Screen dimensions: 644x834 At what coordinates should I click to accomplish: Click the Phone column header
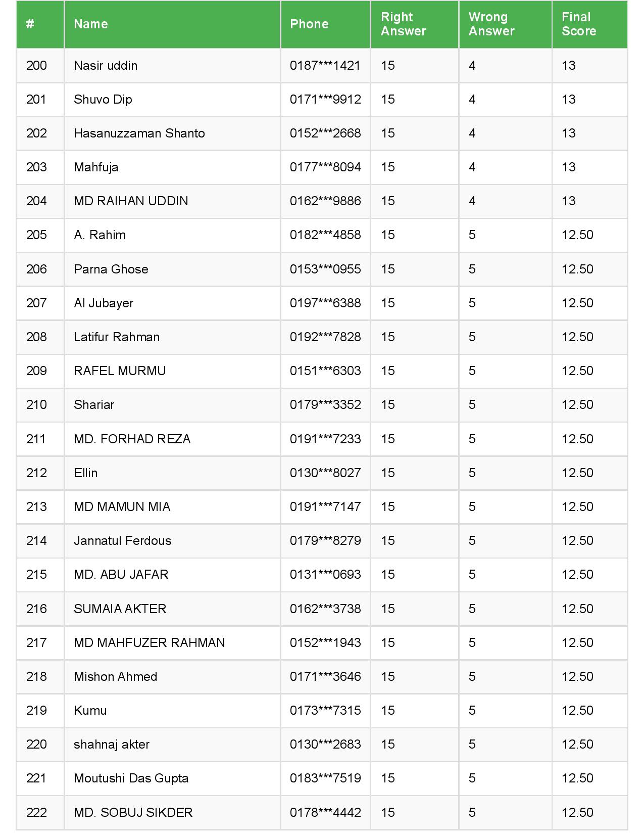tap(309, 24)
